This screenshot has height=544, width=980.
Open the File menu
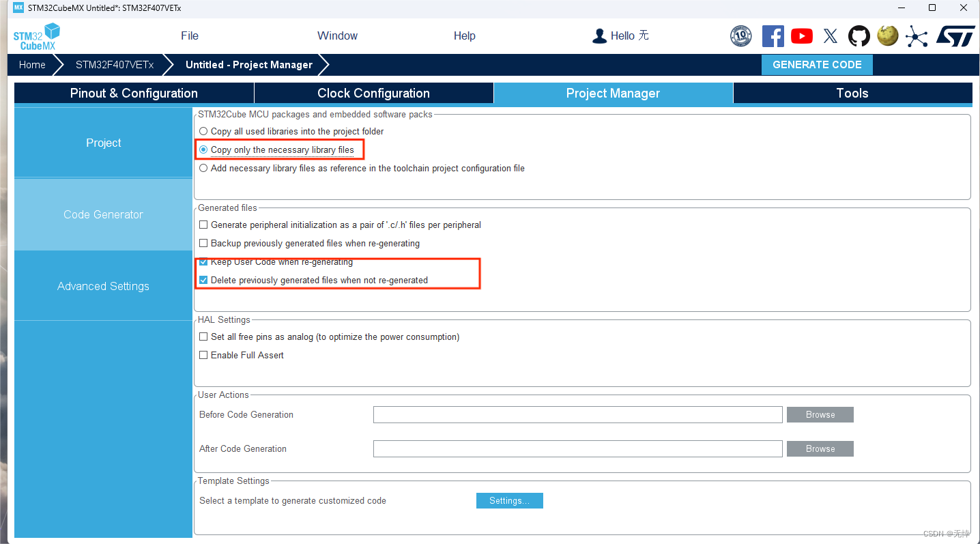(x=190, y=35)
